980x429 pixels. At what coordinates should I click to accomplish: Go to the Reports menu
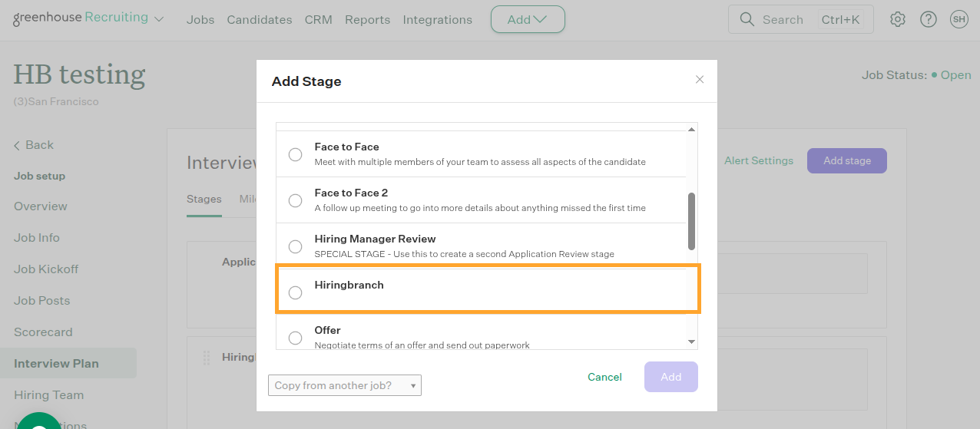pos(367,20)
